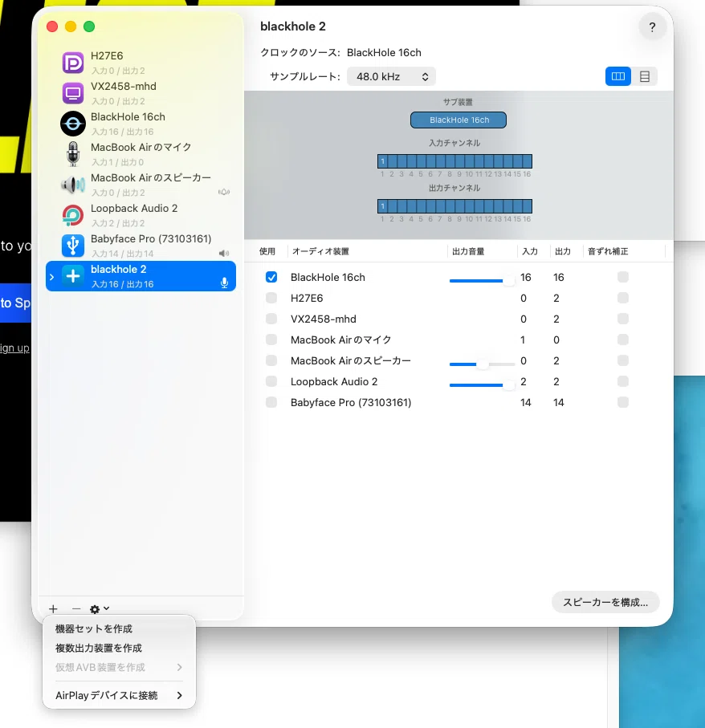Click the 仮想AVB装置を作成 menu item
Viewport: 705px width, 728px height.
tap(119, 667)
